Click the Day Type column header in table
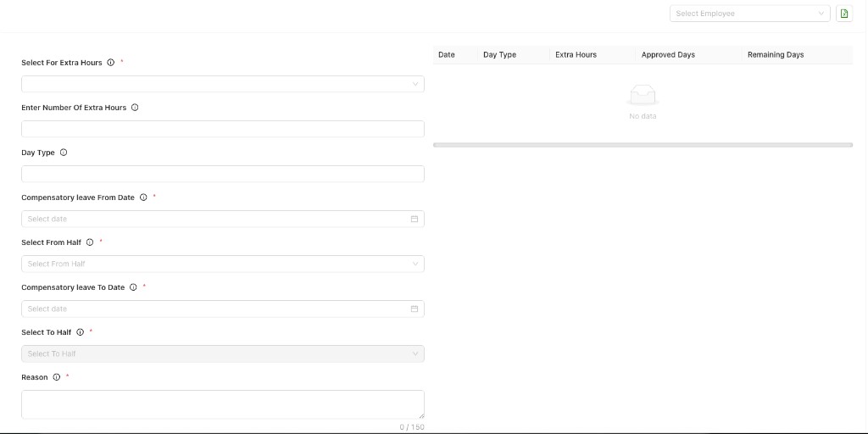This screenshot has width=868, height=434. point(513,55)
